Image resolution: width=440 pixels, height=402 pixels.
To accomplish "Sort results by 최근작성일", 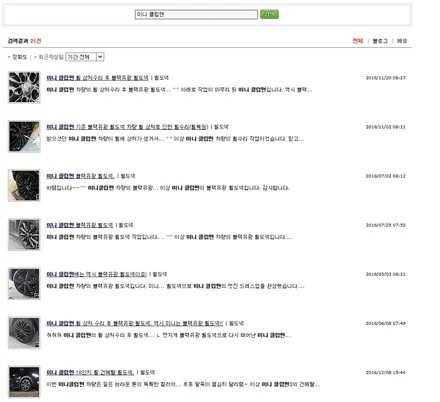I will pyautogui.click(x=51, y=57).
